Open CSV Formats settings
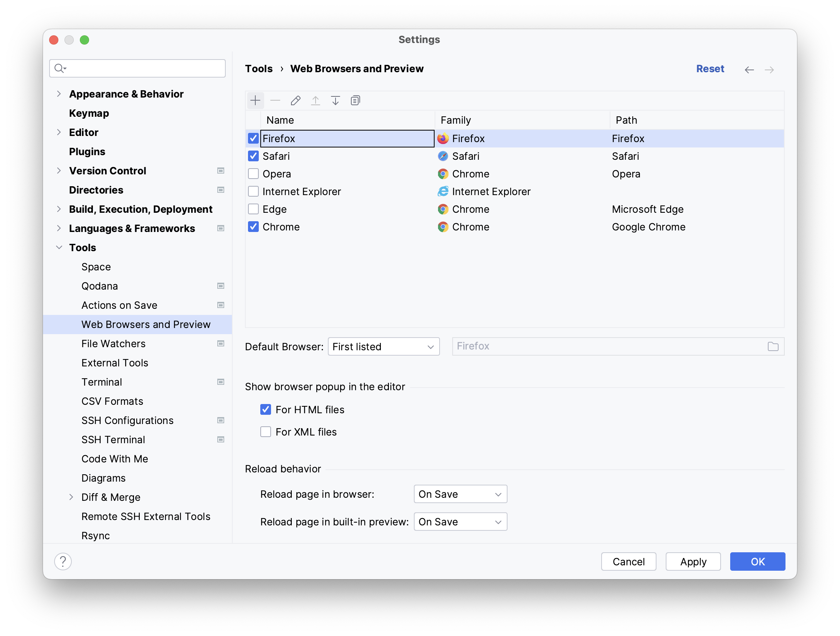Viewport: 840px width, 636px height. tap(112, 401)
